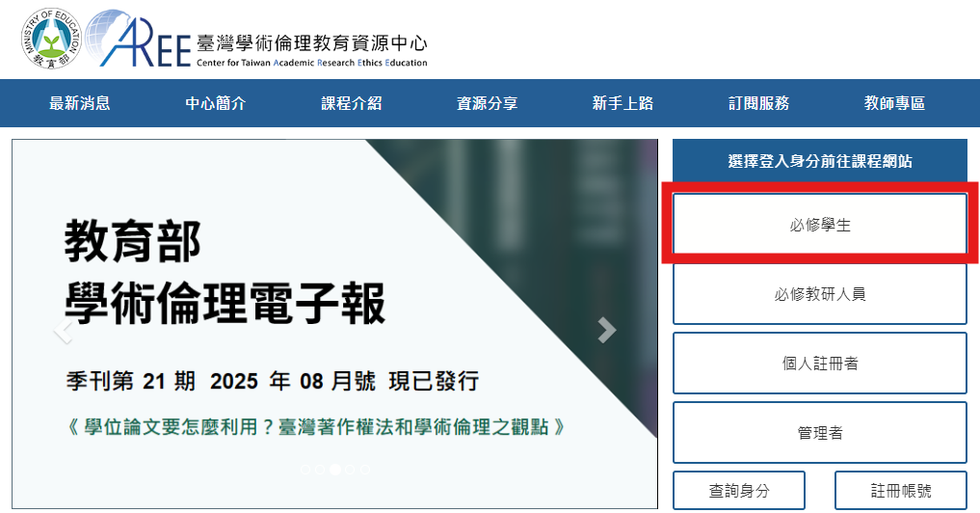Choose the 必修教研人員 login identity

819,294
